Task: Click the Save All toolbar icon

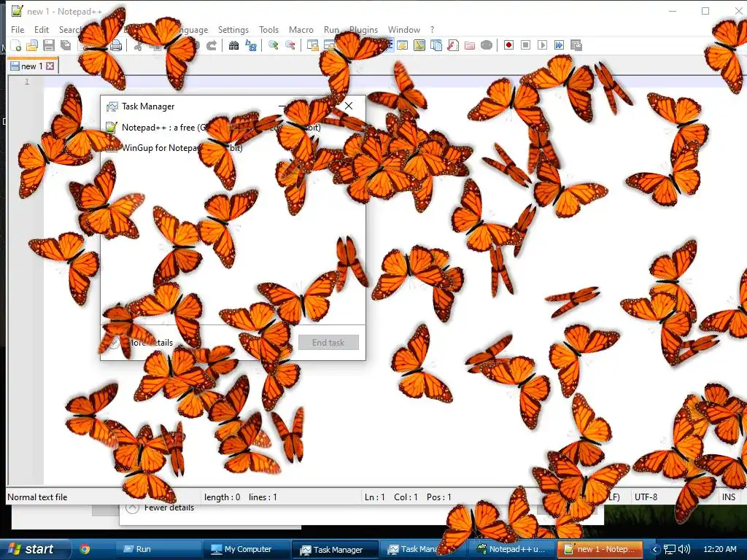Action: 66,45
